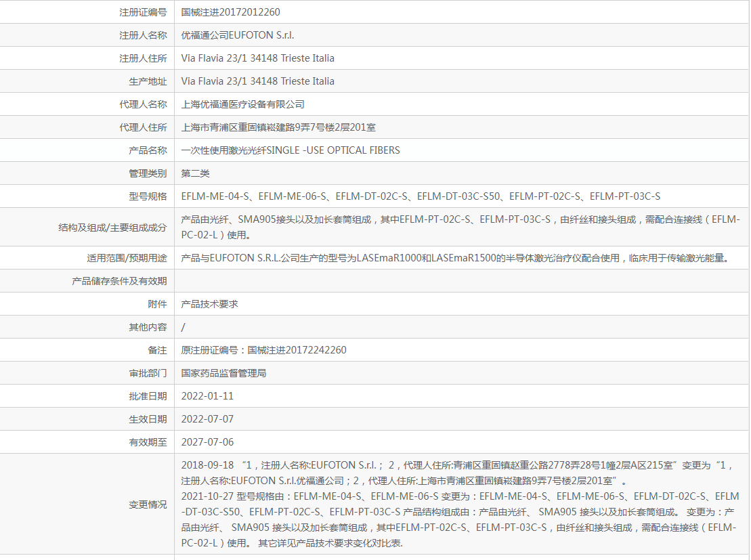Select management class value 第二类
The height and width of the screenshot is (560, 751).
(x=196, y=173)
